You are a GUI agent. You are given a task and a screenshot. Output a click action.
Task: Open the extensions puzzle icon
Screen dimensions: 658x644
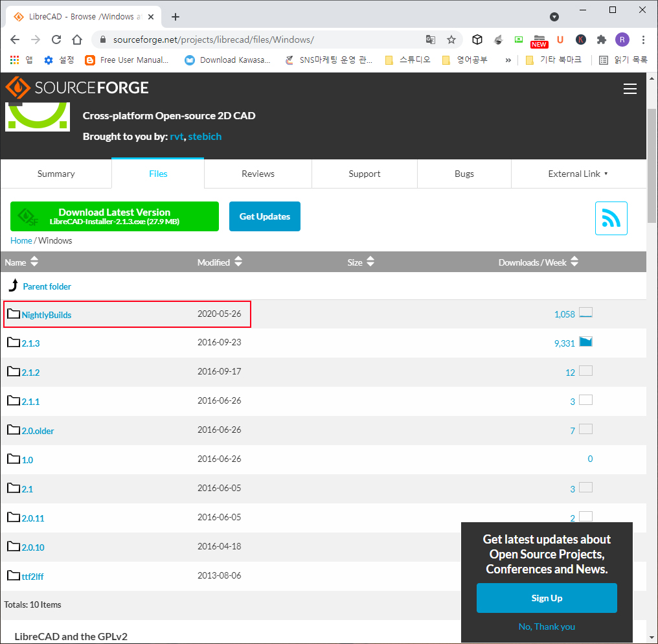(x=602, y=40)
